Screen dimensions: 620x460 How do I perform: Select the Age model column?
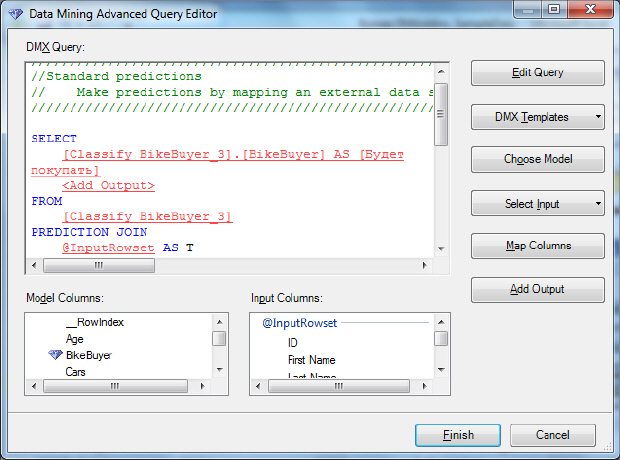tap(74, 339)
